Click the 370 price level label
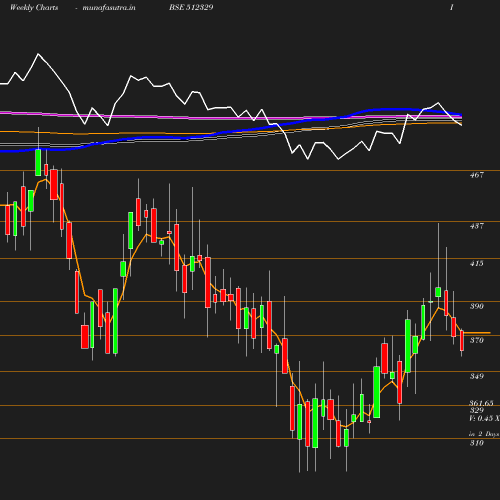Image resolution: width=500 pixels, height=500 pixels. [477, 340]
